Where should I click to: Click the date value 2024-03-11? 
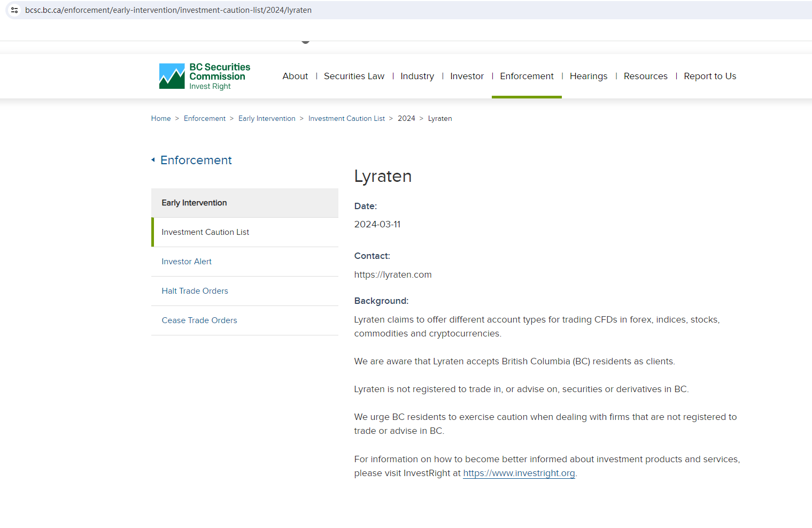pos(377,224)
